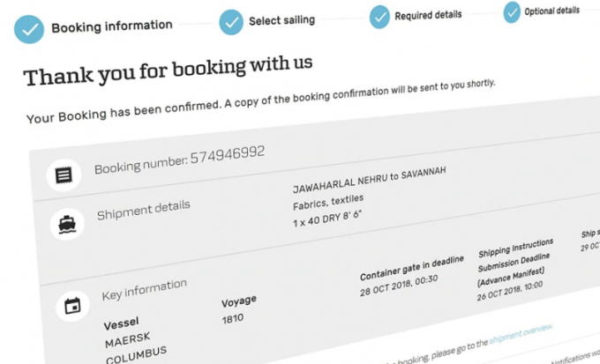Click the Optional details checkmark circle
The image size is (600, 364).
[512, 12]
